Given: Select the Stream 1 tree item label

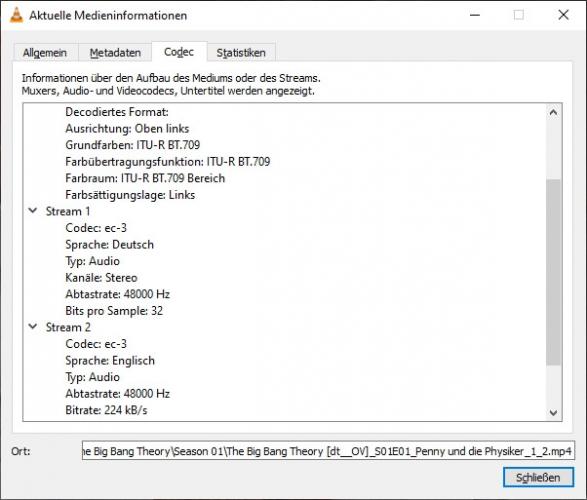Looking at the screenshot, I should (x=68, y=211).
